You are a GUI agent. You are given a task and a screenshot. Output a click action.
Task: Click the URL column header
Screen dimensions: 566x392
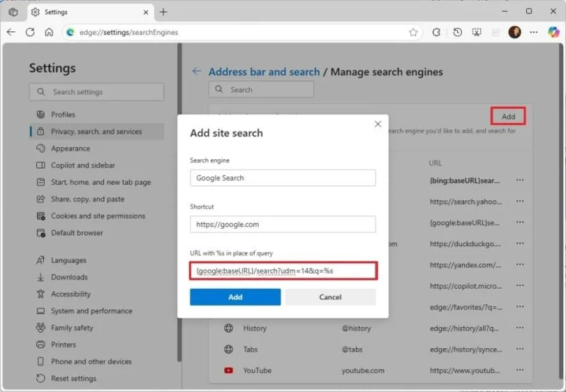[435, 163]
